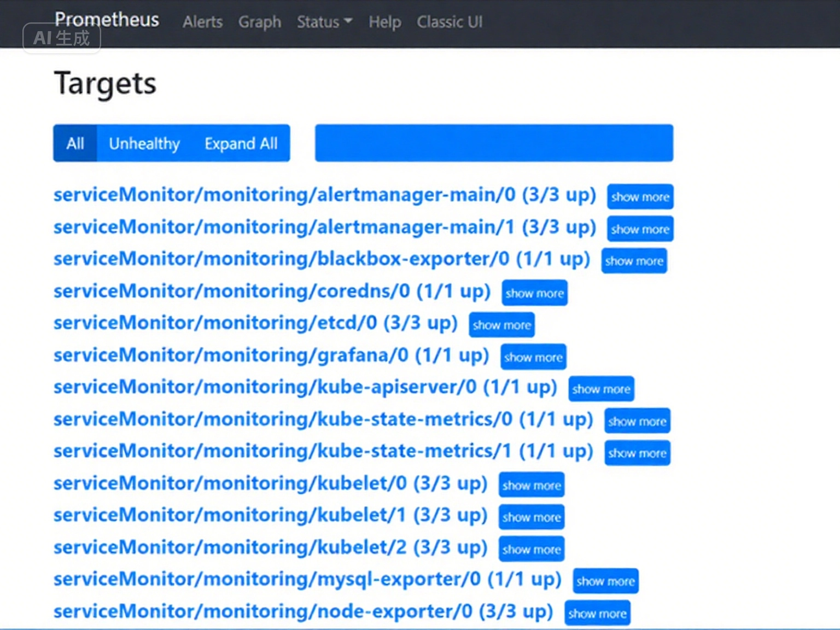Show more for kube-apiserver/0
Image resolution: width=840 pixels, height=630 pixels.
(x=601, y=389)
